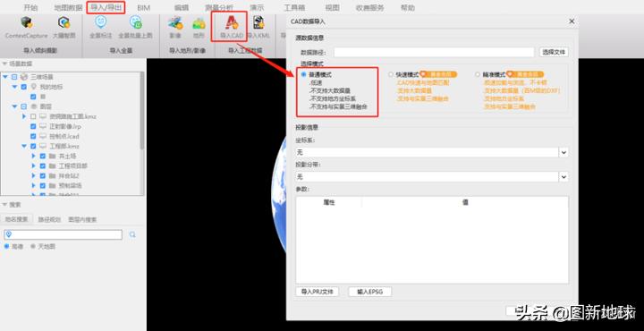Select the 高德 search radio button
Screen dimensions: 644x331
coord(7,246)
